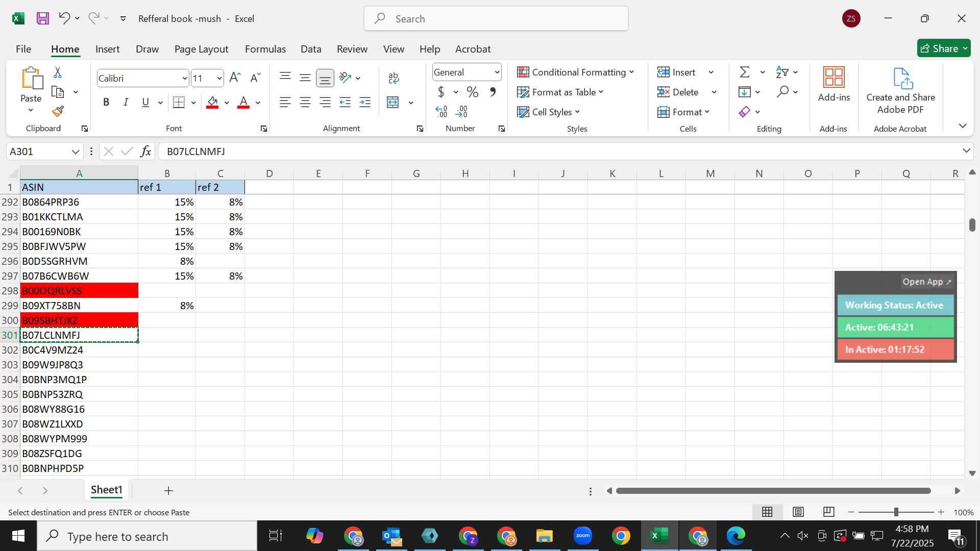Apply Percent Style with % icon
Screen dimensions: 980x551
tap(473, 92)
